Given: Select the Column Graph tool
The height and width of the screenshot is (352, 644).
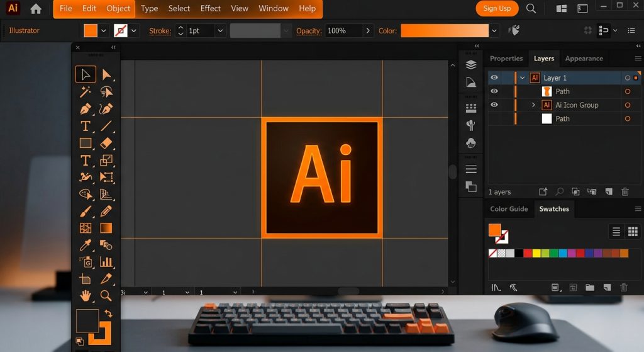Looking at the screenshot, I should pos(106,262).
